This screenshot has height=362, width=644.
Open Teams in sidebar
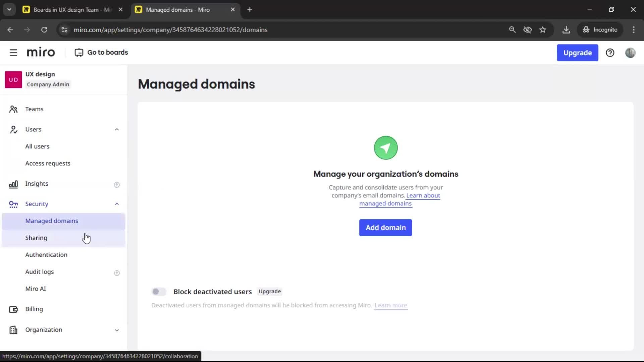64,109
